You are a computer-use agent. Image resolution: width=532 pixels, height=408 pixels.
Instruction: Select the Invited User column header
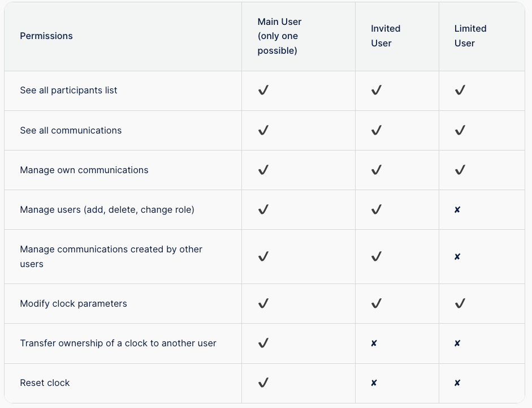coord(386,36)
